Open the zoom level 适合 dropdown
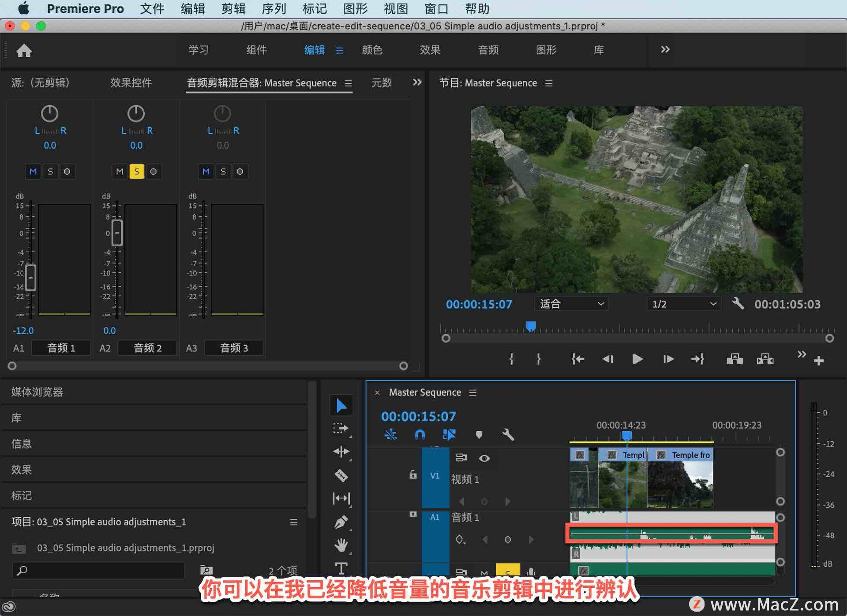 [x=571, y=304]
